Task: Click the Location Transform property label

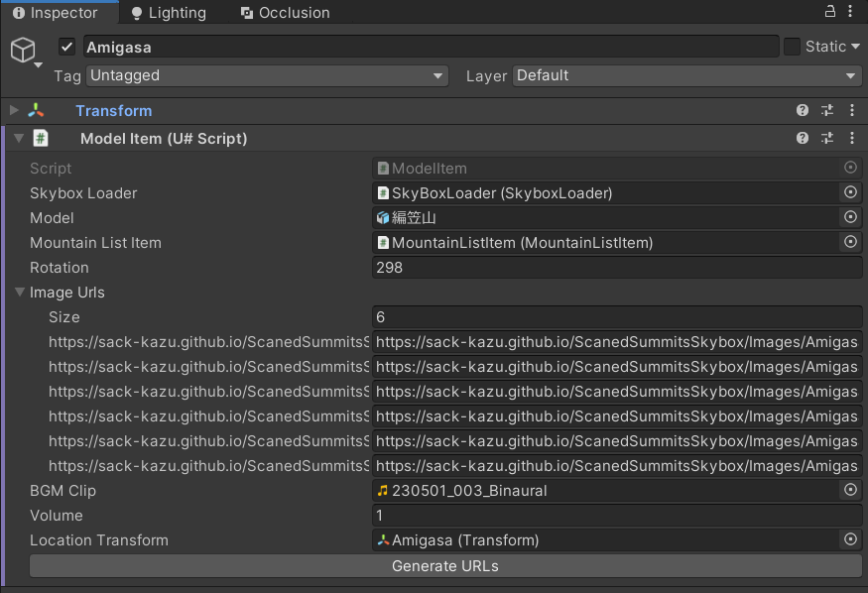Action: (99, 540)
